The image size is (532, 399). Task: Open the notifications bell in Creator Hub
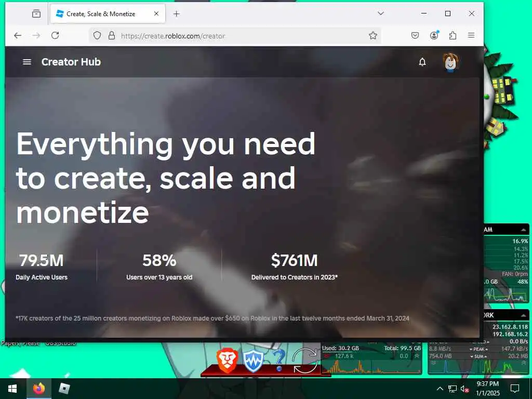tap(422, 62)
